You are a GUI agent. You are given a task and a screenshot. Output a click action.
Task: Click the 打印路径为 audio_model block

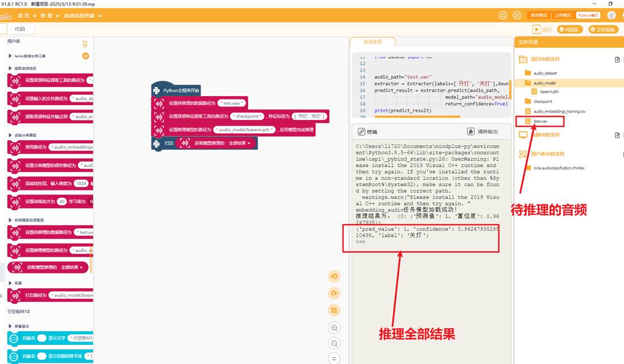click(x=50, y=295)
